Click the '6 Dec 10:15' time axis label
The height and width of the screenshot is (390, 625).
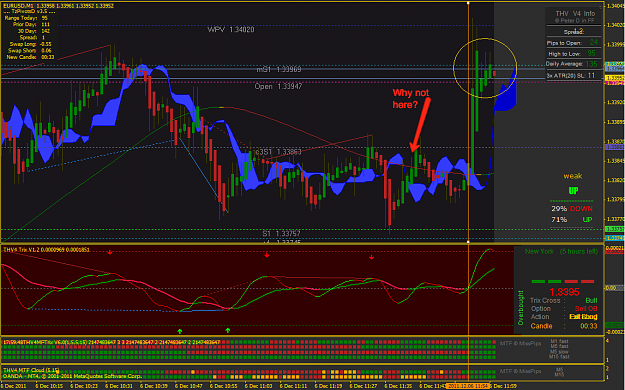(x=49, y=386)
